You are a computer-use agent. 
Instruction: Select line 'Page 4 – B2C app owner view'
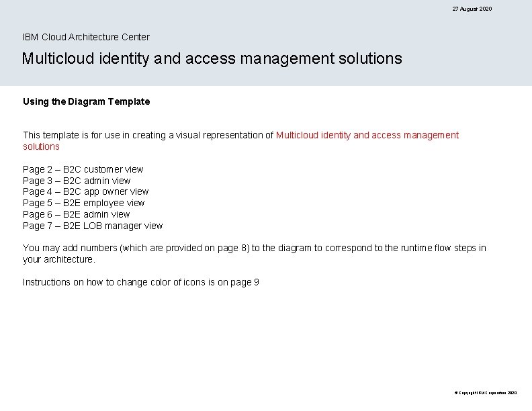pos(85,192)
